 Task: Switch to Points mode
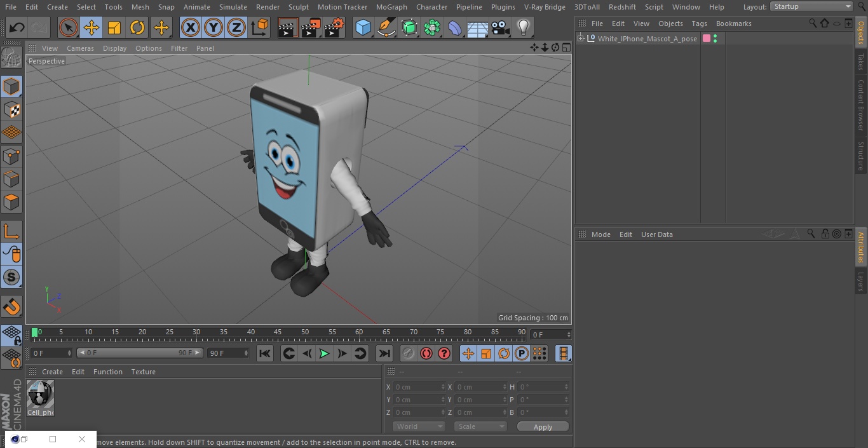(x=11, y=156)
